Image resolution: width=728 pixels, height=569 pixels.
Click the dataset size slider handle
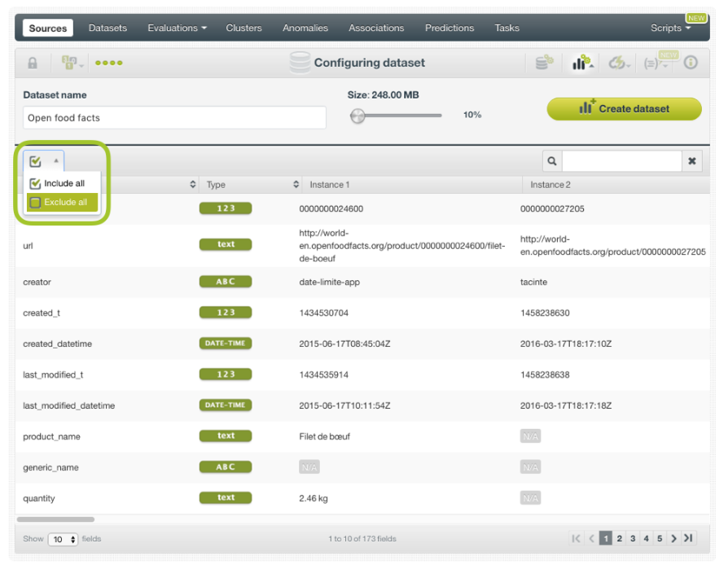(357, 116)
